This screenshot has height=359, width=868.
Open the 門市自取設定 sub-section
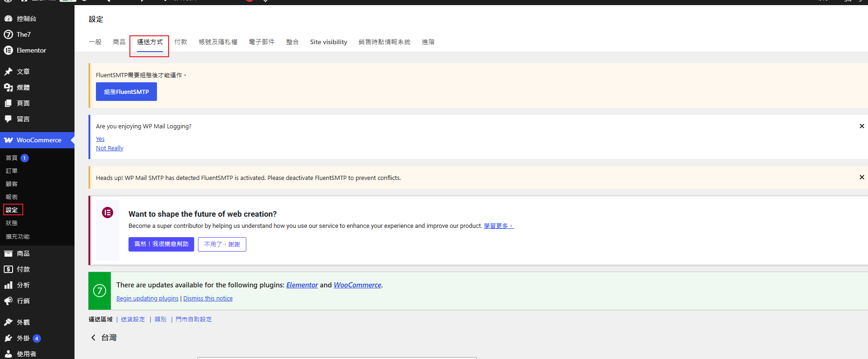pyautogui.click(x=194, y=319)
